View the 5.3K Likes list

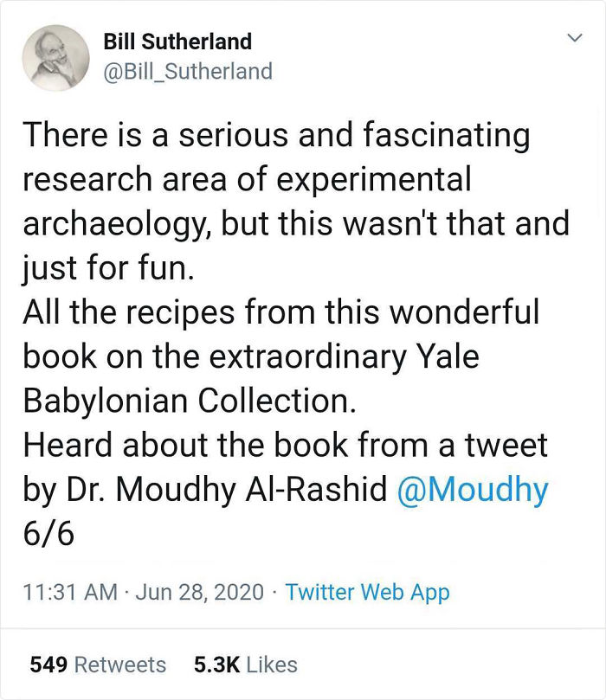[245, 665]
